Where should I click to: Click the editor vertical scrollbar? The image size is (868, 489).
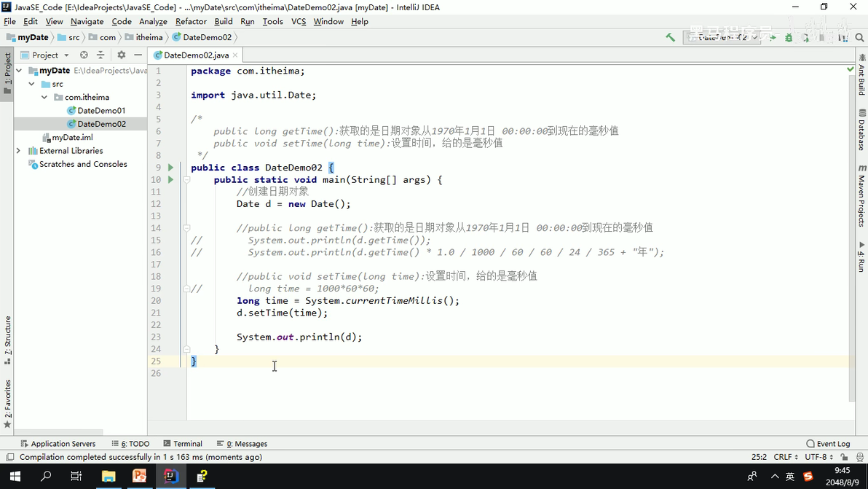pyautogui.click(x=851, y=238)
